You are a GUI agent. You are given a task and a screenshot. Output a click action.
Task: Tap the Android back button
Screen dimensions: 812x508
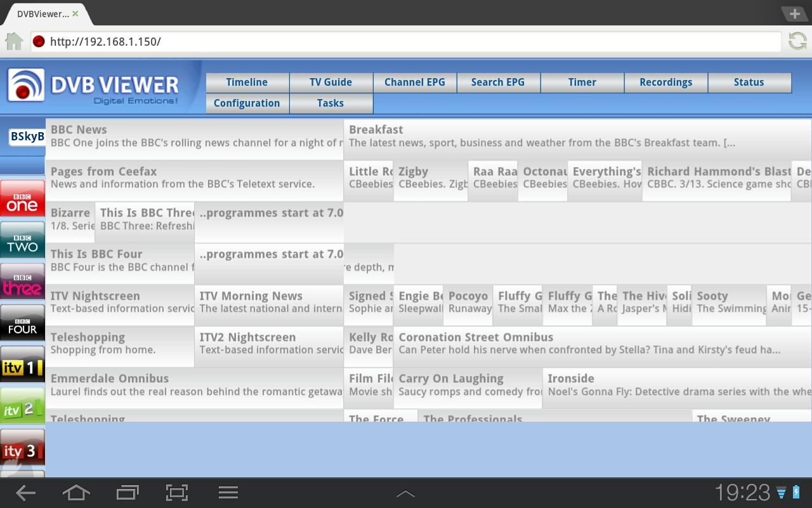click(x=25, y=493)
